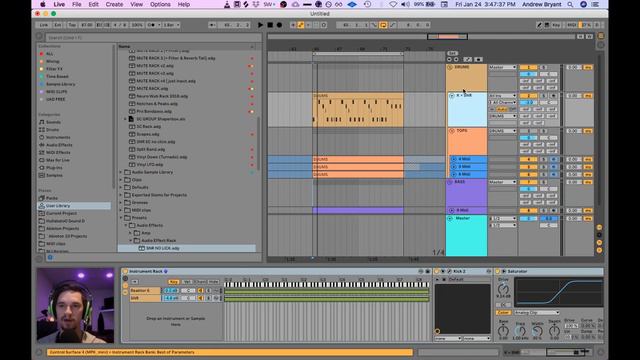Open the Audio Effects category
Viewport: 640px width, 360px height.
59,145
